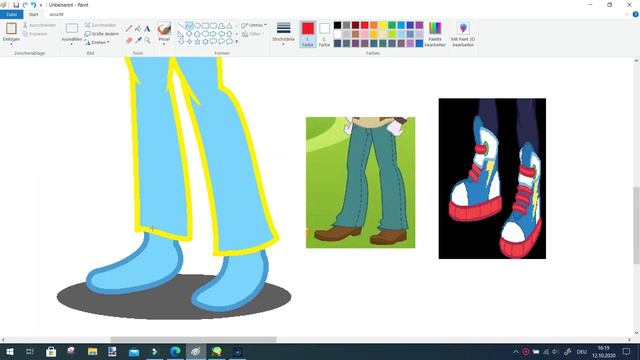Choose the oval shape

tap(197, 26)
